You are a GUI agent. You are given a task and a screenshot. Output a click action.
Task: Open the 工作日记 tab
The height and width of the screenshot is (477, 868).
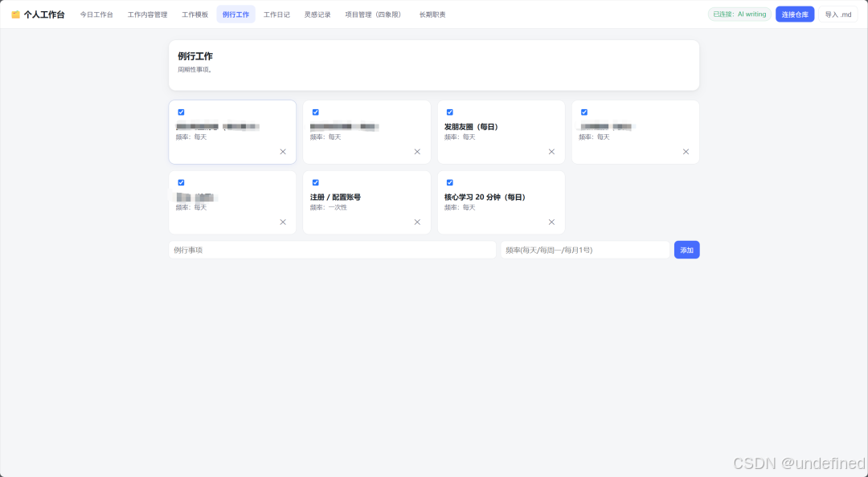[276, 14]
